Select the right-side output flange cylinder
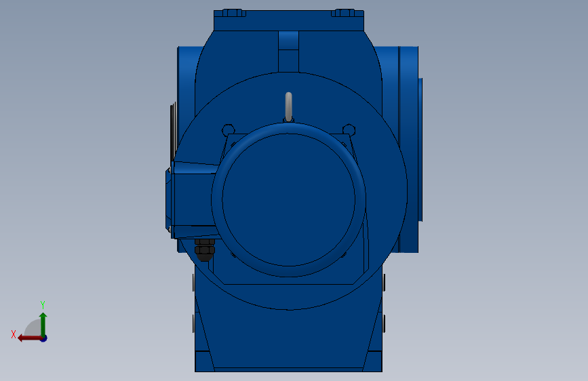The width and height of the screenshot is (588, 381). pyautogui.click(x=409, y=149)
